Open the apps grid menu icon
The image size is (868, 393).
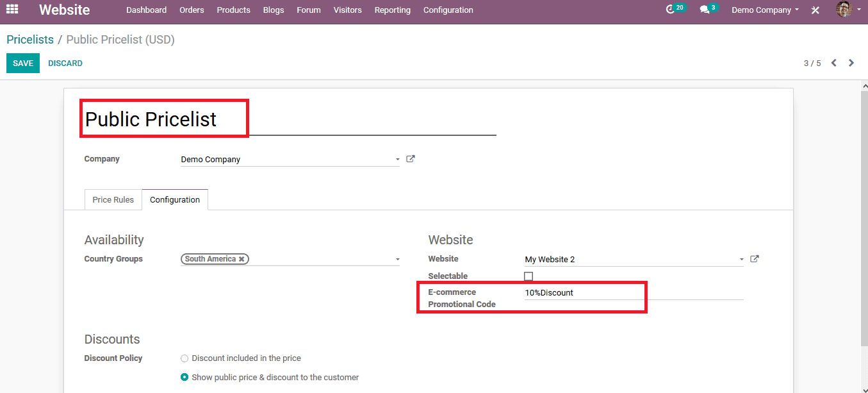(12, 10)
